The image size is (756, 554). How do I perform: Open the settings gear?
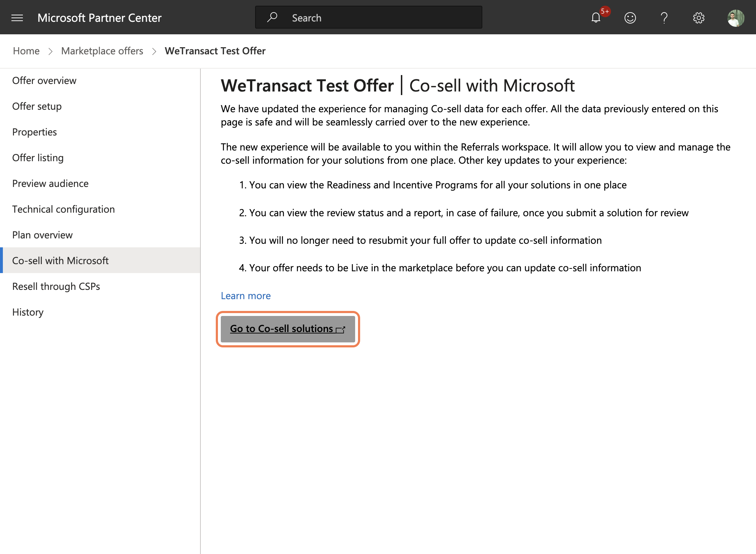click(x=698, y=18)
